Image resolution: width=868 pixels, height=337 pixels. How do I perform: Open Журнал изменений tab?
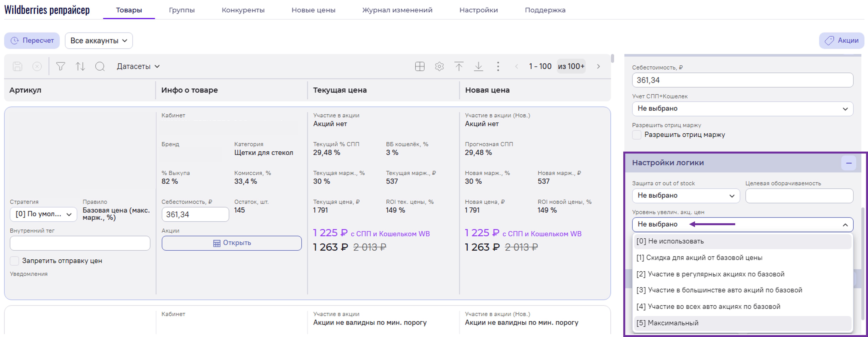point(397,10)
